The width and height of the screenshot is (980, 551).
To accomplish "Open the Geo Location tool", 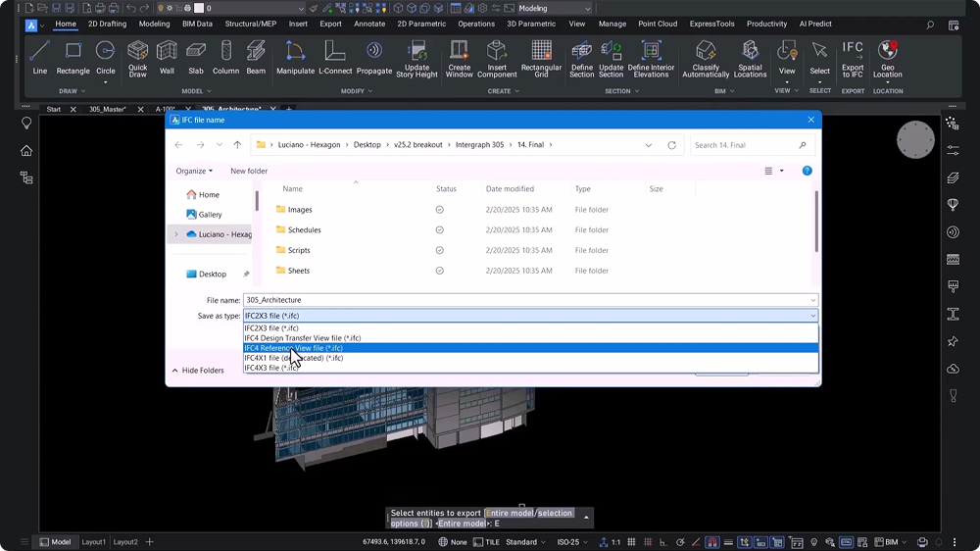I will pyautogui.click(x=888, y=59).
